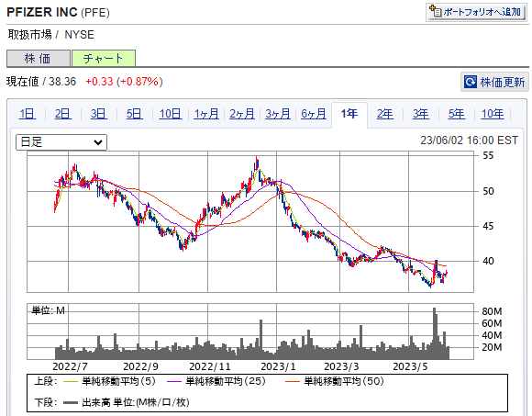The width and height of the screenshot is (532, 416).
Task: Show the 10年 chart range
Action: 493,114
